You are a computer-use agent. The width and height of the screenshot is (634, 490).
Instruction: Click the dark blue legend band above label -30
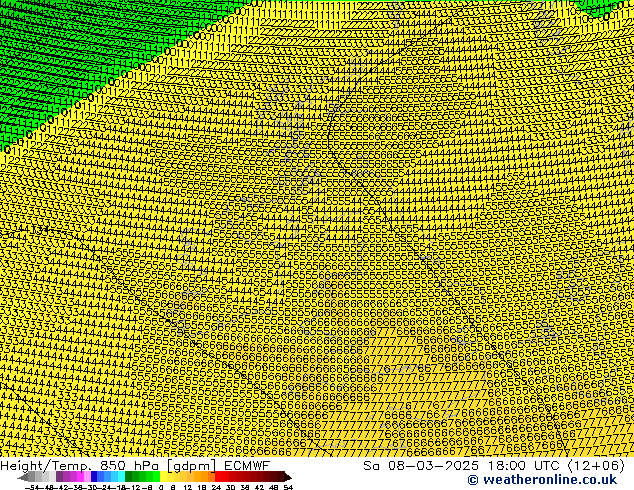point(94,477)
